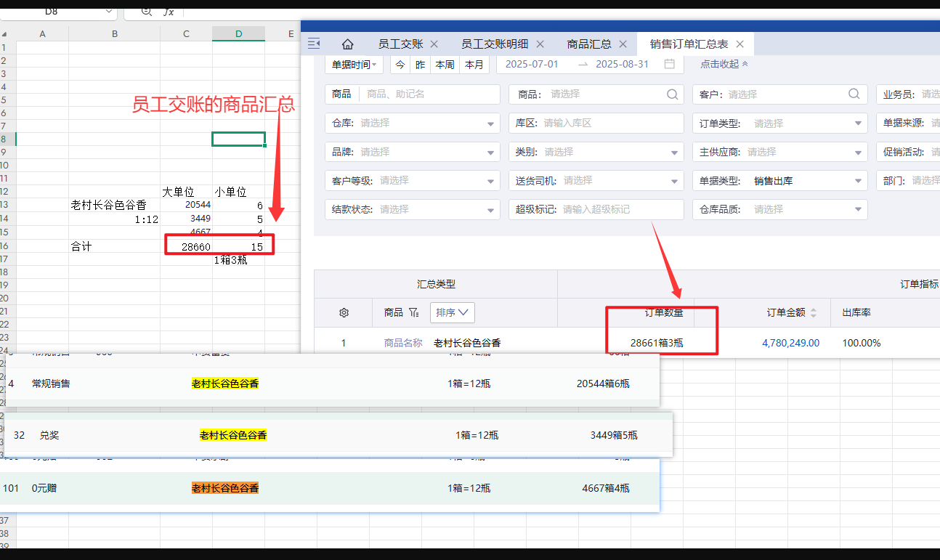The height and width of the screenshot is (560, 940).
Task: Sort by 订单金额 column arrows
Action: [x=813, y=313]
